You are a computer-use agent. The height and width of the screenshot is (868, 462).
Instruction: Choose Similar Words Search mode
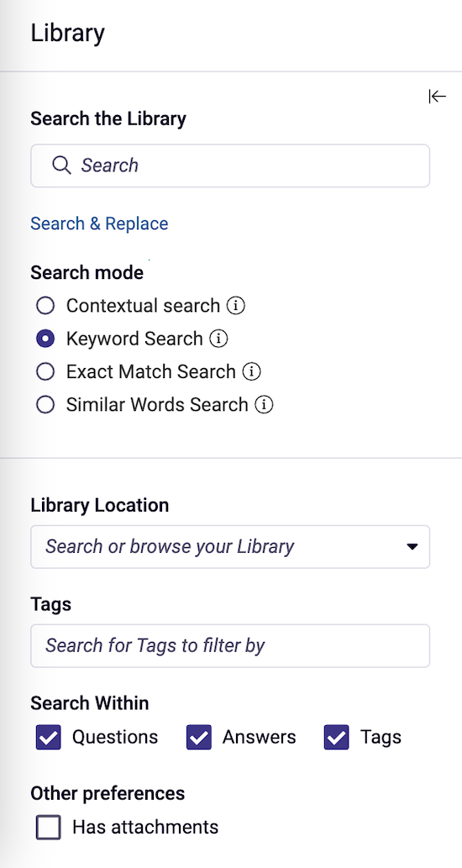45,405
